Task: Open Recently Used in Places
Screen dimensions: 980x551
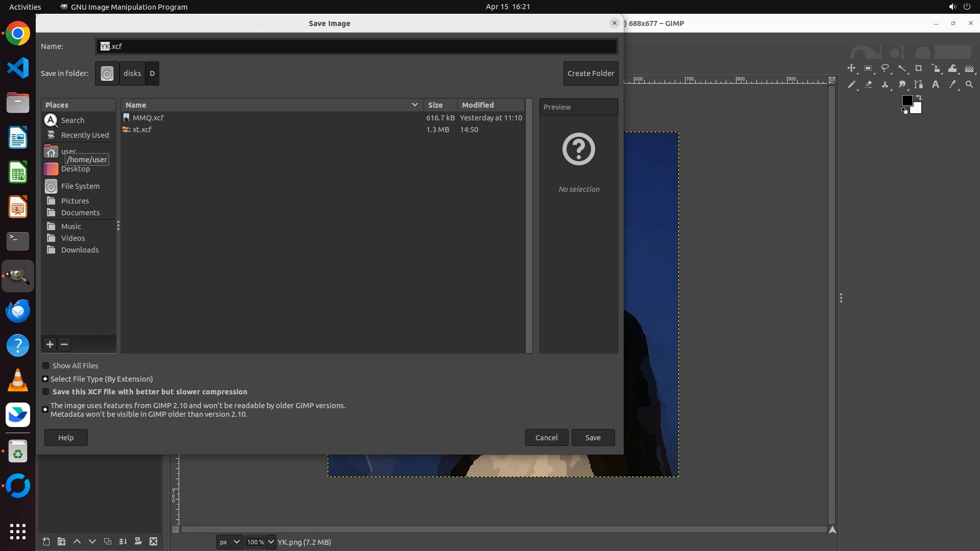Action: (85, 135)
